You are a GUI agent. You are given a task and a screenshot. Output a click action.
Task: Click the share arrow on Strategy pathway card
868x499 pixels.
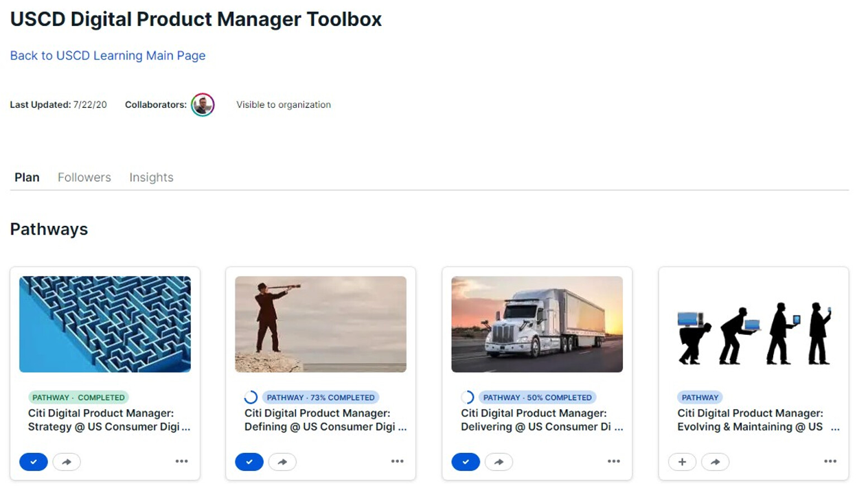point(67,462)
